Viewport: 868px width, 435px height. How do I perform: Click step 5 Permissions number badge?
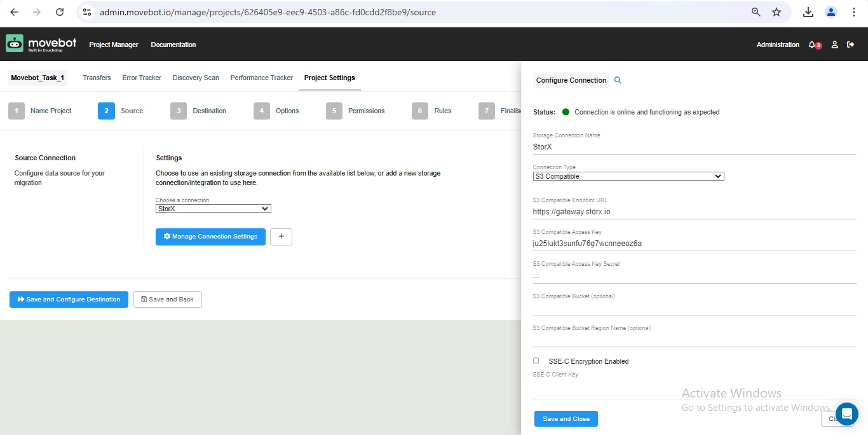click(334, 111)
